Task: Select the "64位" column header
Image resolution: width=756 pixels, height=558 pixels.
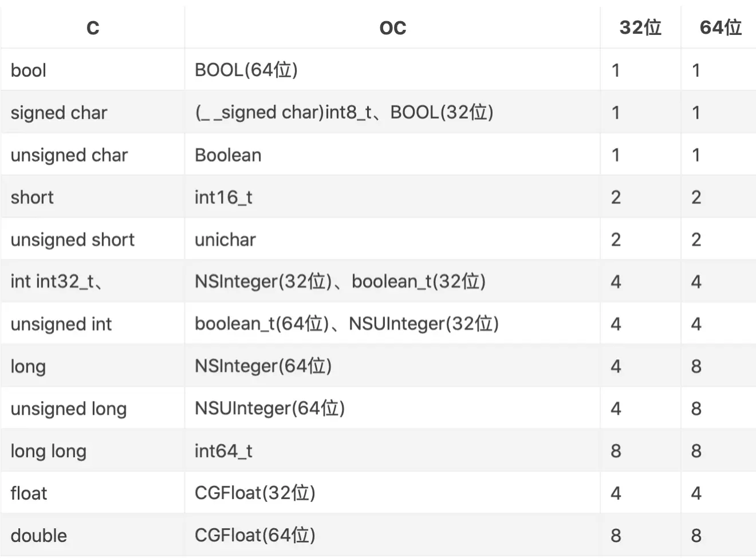Action: click(x=720, y=27)
